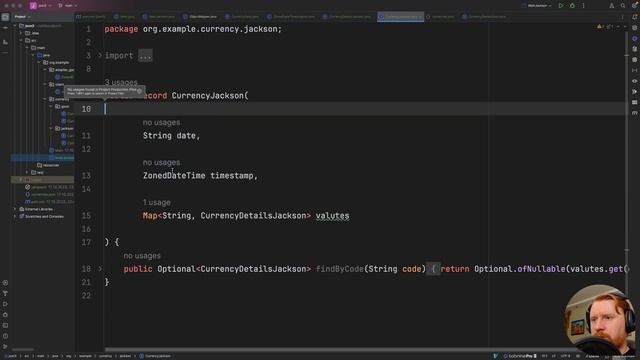Click the 'no usages' hint above findByCode
The image size is (640, 360).
[142, 256]
